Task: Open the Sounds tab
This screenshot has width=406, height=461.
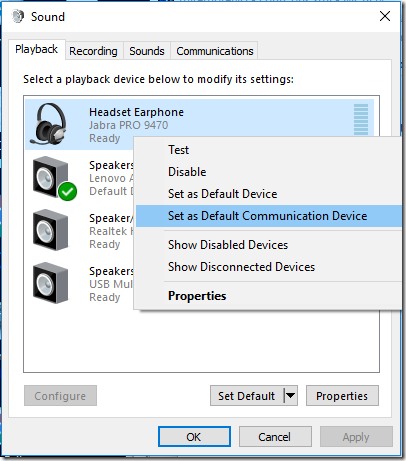Action: [147, 51]
